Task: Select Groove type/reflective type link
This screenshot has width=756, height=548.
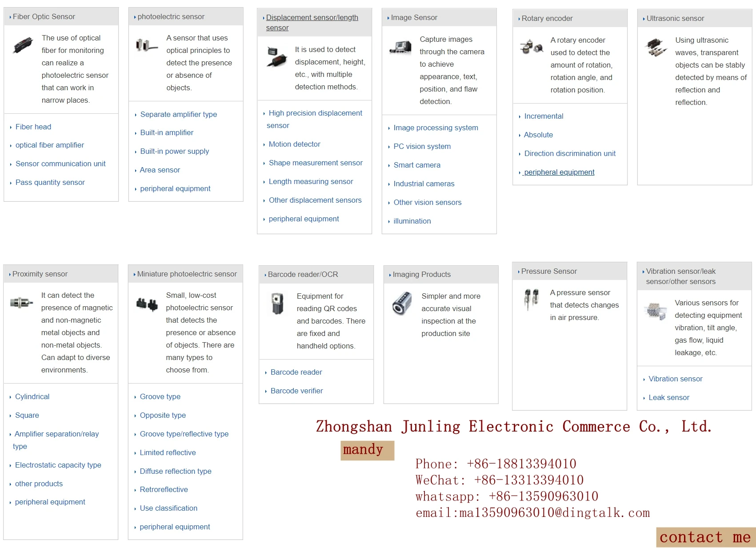Action: [184, 434]
